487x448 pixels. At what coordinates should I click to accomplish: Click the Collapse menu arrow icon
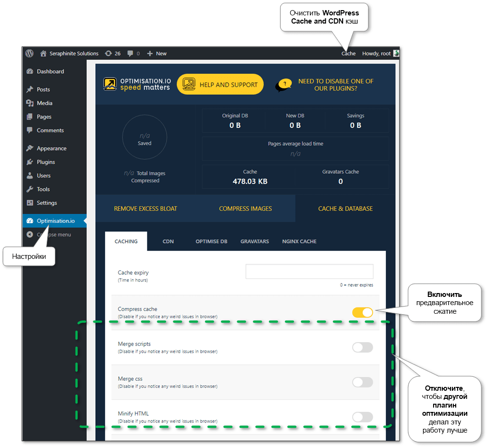point(30,234)
